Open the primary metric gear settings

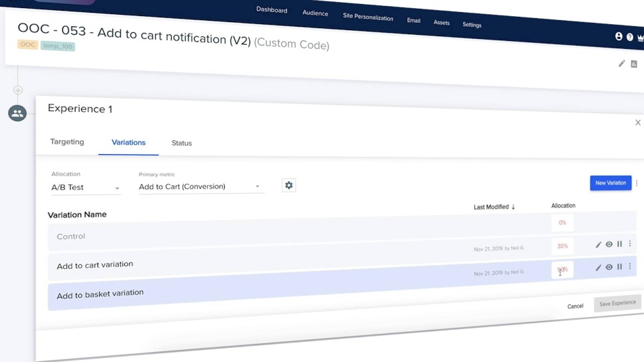288,185
